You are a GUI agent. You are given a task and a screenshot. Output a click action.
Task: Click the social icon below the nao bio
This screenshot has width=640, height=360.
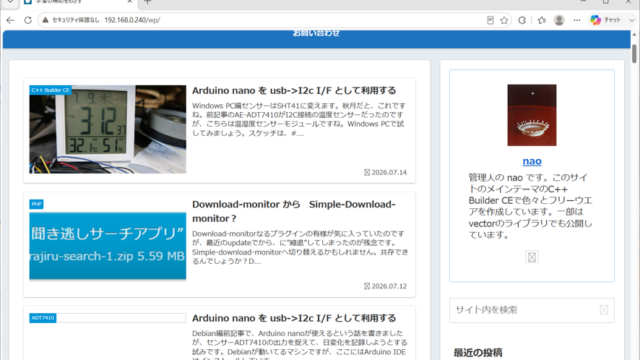click(532, 257)
